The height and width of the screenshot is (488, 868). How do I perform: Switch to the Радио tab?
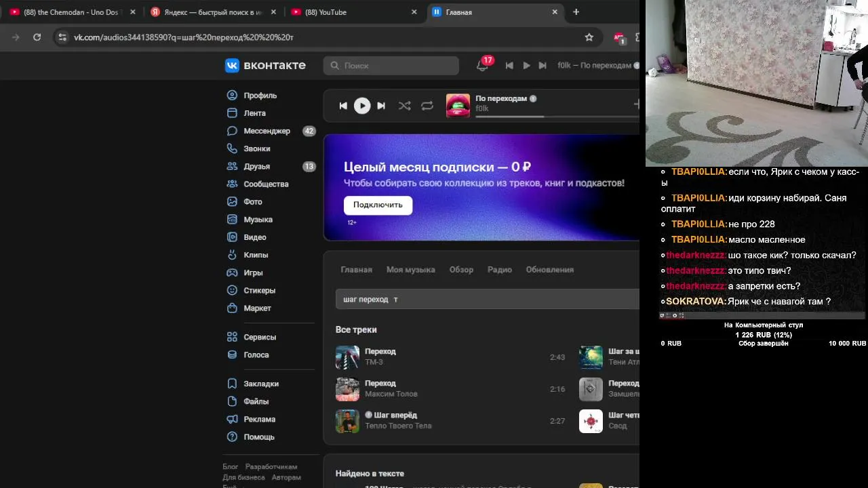[x=500, y=270]
